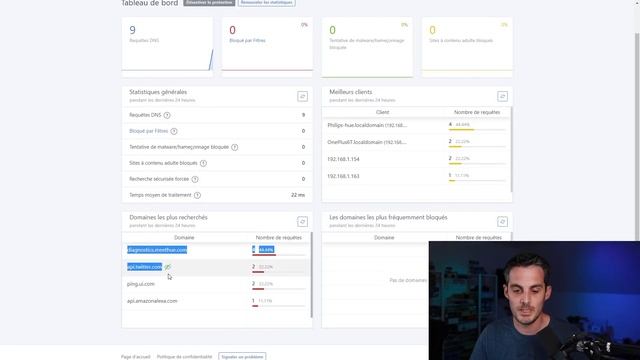Open the 'Requêtes DNS' summary card

pos(167,47)
